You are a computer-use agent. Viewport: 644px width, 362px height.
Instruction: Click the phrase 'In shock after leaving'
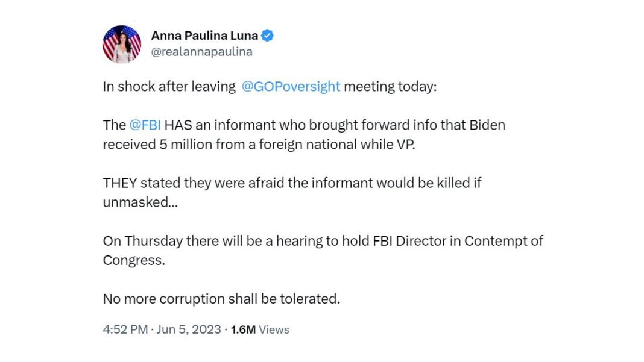[x=169, y=87]
